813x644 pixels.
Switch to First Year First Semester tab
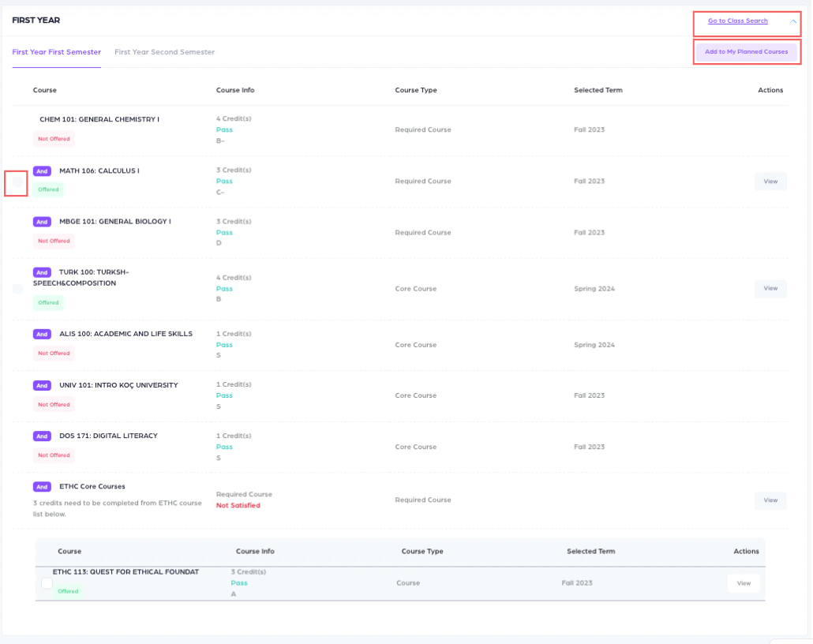pyautogui.click(x=56, y=52)
